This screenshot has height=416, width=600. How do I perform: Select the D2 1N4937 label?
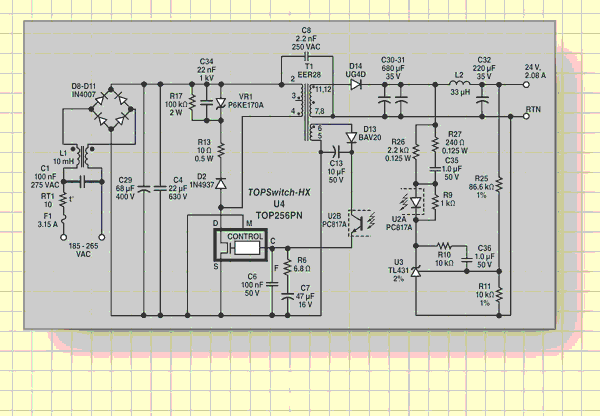(x=202, y=181)
